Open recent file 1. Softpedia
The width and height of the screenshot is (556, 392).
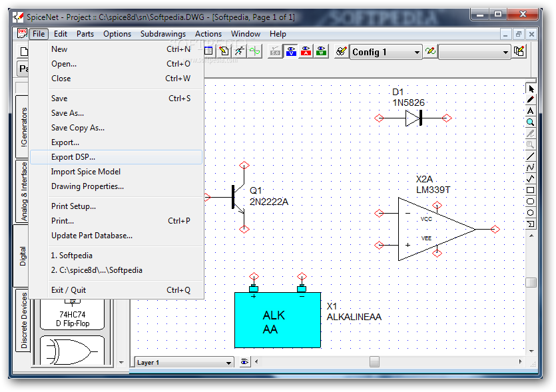point(117,256)
